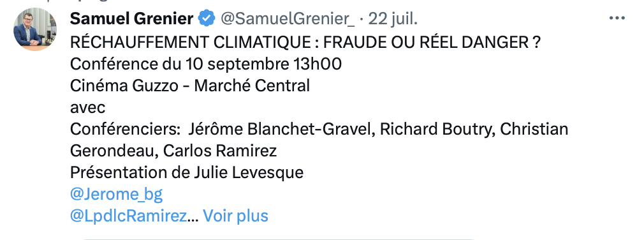Click the word avec in the post
644x240 pixels.
[x=88, y=108]
